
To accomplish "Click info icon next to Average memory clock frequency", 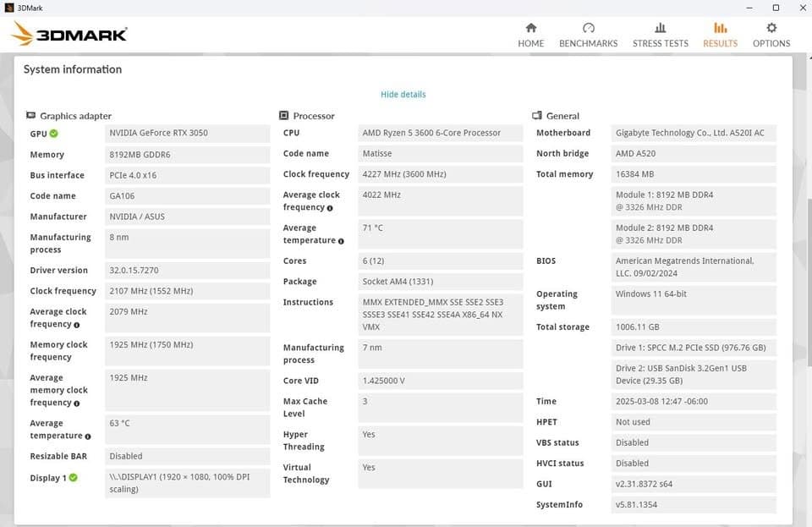I will click(x=77, y=403).
